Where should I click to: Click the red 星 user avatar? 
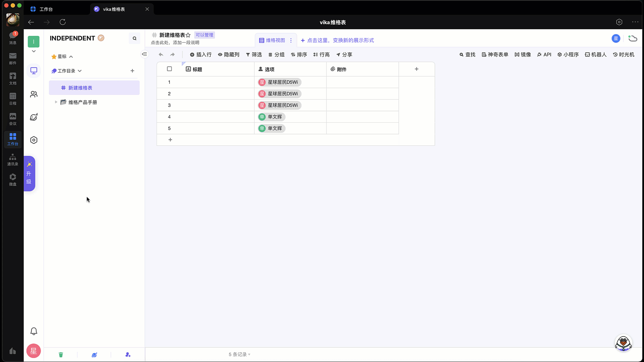[34, 351]
